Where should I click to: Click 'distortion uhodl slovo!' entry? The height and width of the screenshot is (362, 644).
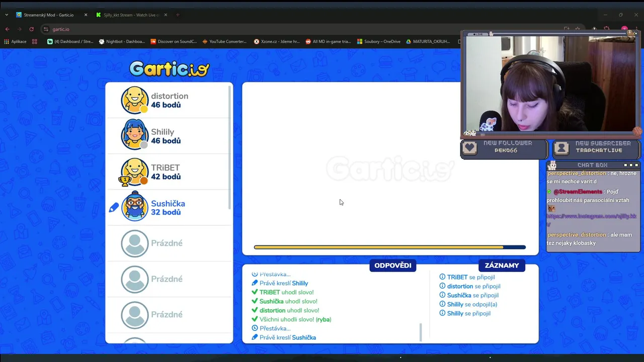[x=285, y=310]
